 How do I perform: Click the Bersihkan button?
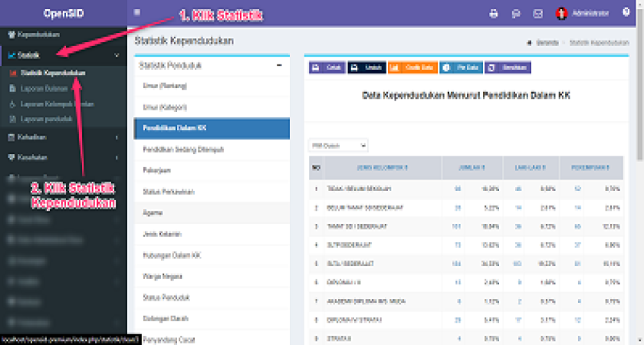tap(508, 67)
